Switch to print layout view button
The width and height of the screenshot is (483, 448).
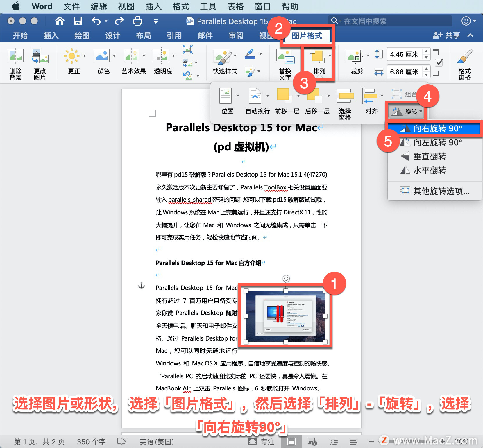coord(291,442)
